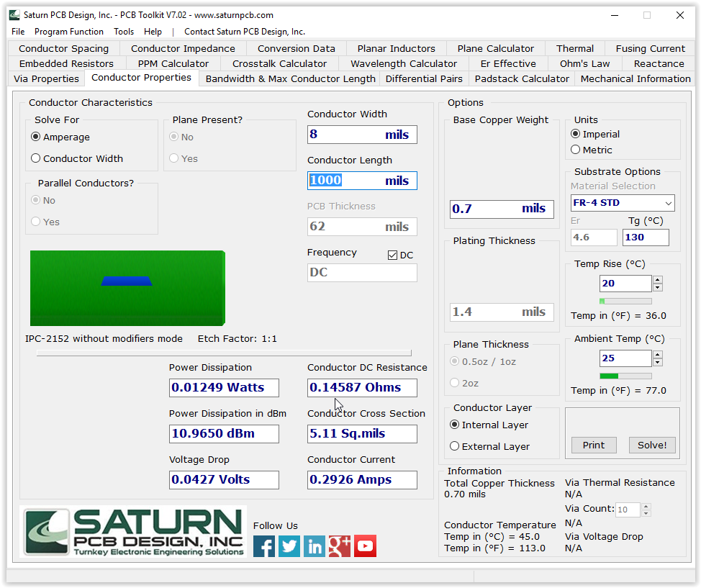This screenshot has width=701, height=588.
Task: Switch to PPM Calculator tab
Action: point(173,63)
